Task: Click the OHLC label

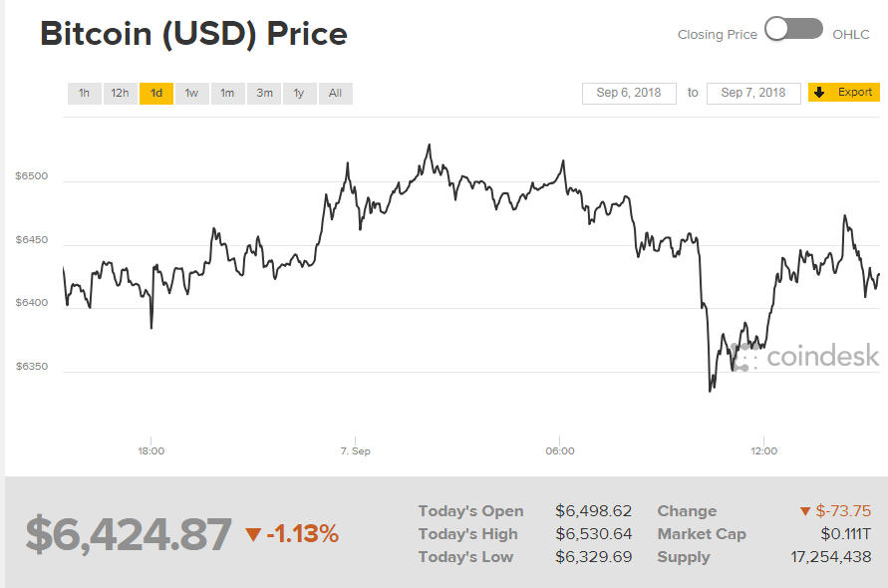Action: pyautogui.click(x=851, y=35)
